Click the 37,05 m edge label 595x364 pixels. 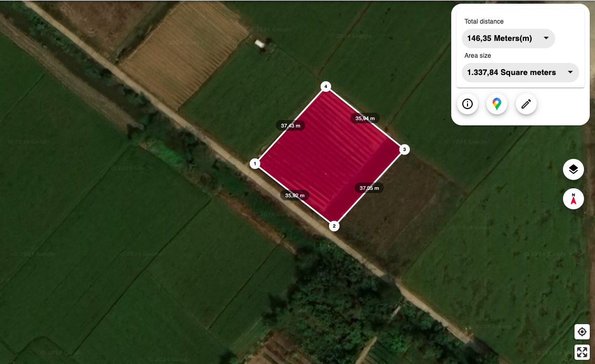point(369,188)
